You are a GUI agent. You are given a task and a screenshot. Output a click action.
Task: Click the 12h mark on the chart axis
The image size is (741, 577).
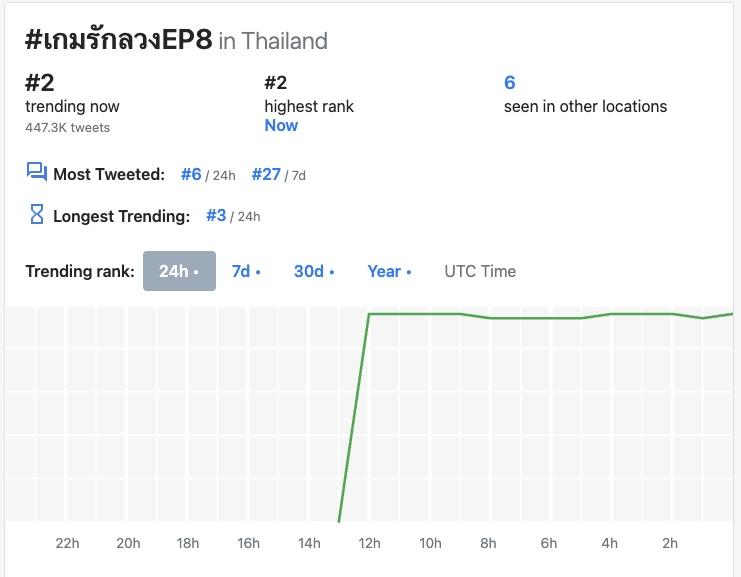[x=370, y=543]
